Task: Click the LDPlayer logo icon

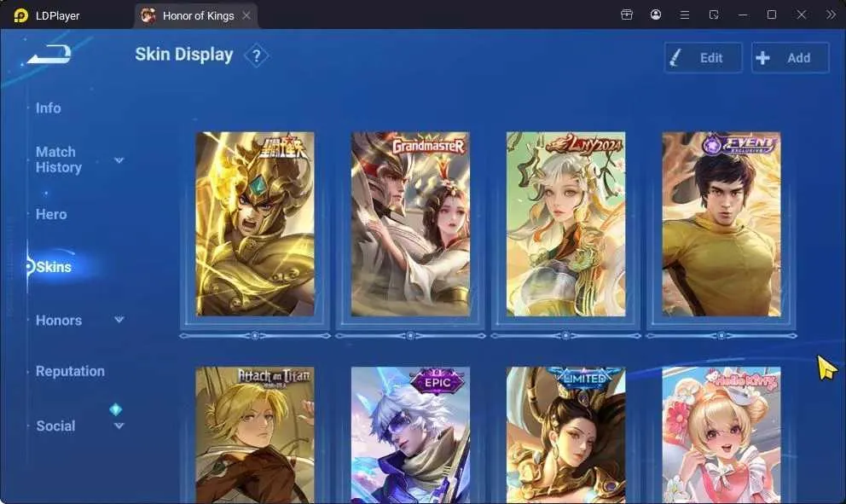Action: click(x=20, y=15)
